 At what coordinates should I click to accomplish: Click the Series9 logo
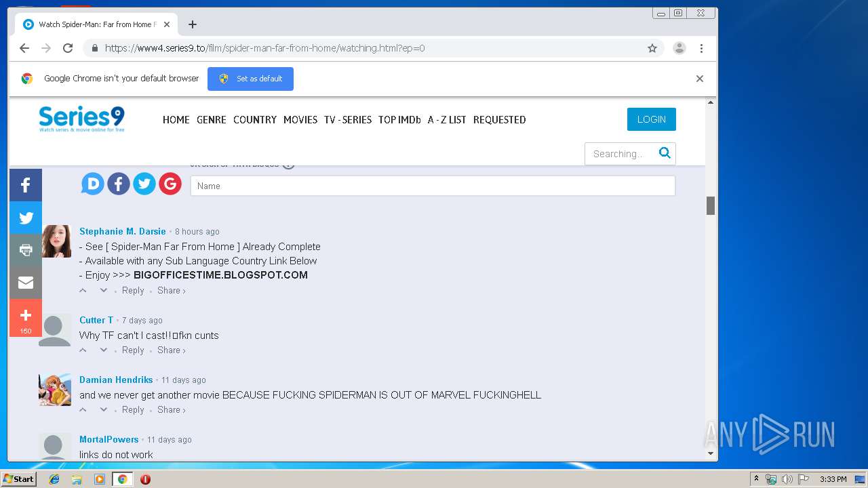tap(81, 119)
